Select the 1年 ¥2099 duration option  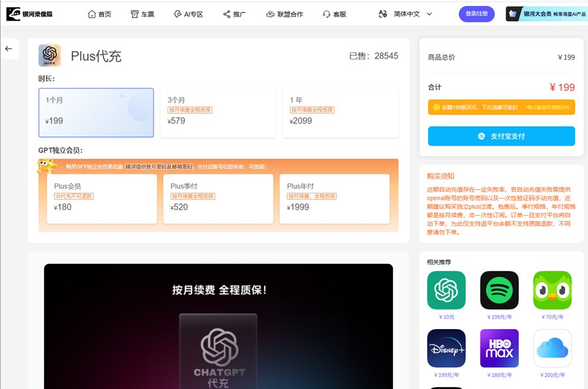tap(339, 112)
